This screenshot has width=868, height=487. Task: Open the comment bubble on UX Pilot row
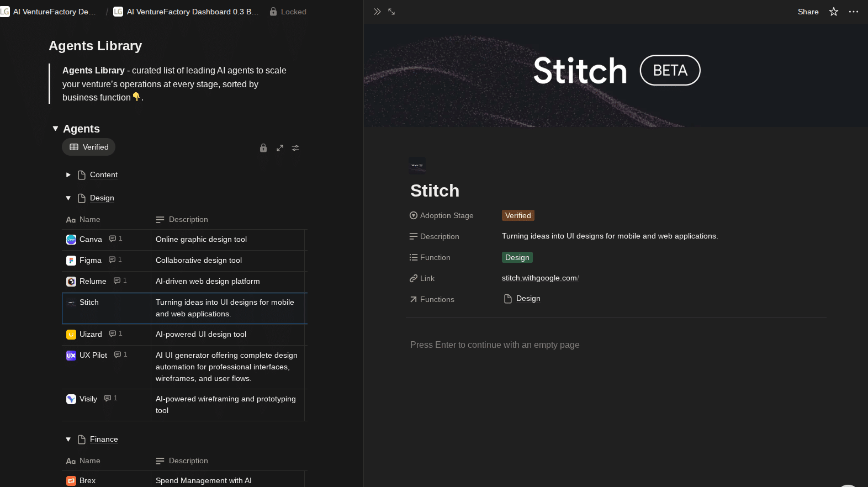tap(120, 354)
